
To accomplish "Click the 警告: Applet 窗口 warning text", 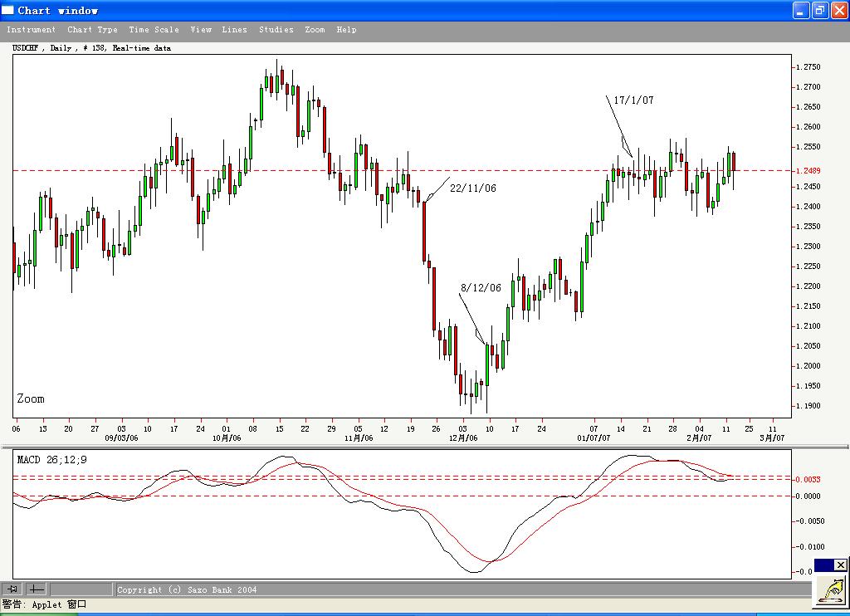I will tap(44, 604).
